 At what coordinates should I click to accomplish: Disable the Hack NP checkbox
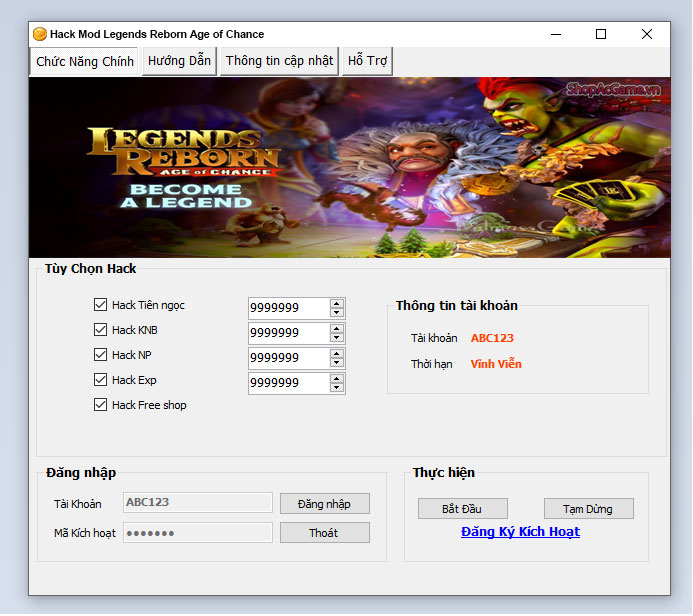100,354
